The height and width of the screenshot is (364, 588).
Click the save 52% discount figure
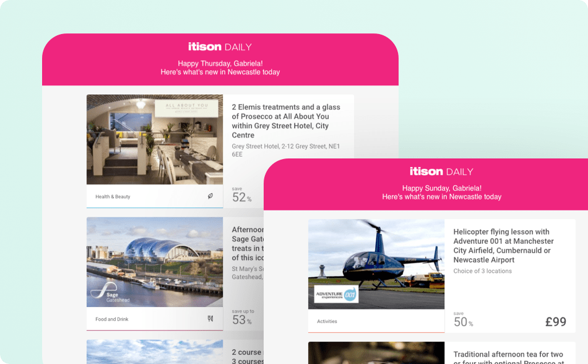(x=241, y=195)
